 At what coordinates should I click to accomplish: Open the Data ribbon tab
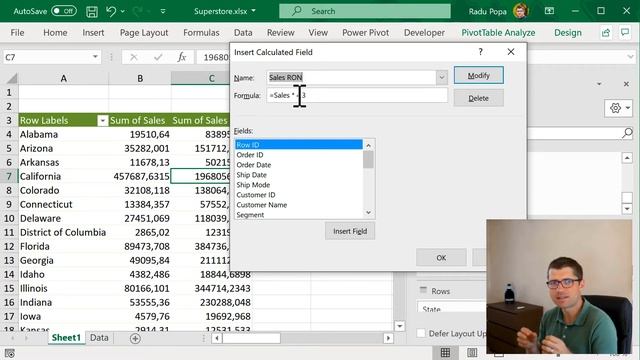[x=243, y=33]
